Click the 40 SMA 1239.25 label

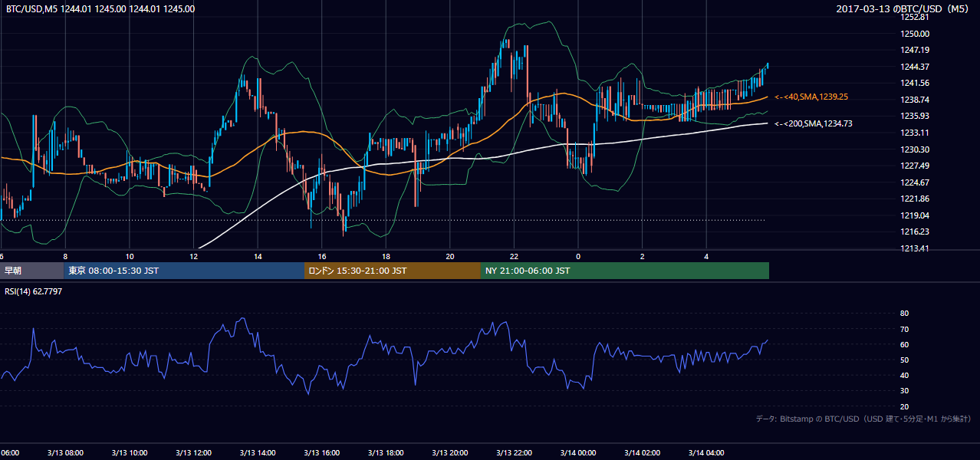[811, 97]
